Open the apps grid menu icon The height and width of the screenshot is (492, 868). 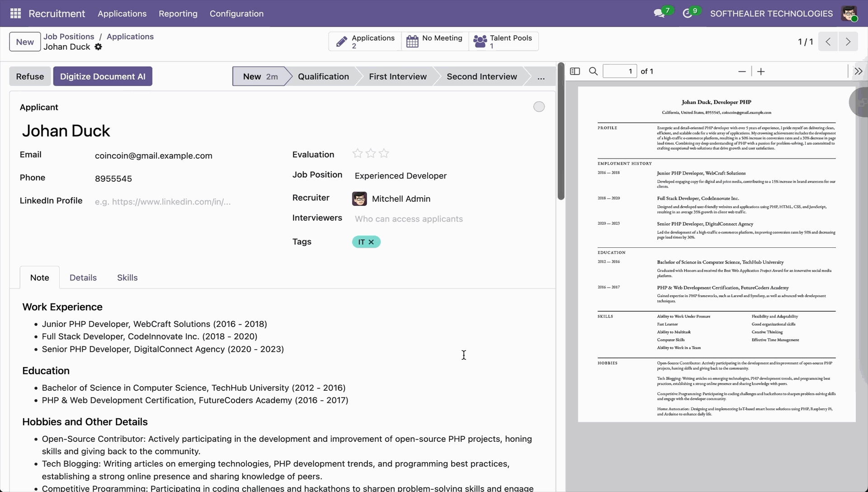[x=15, y=14]
